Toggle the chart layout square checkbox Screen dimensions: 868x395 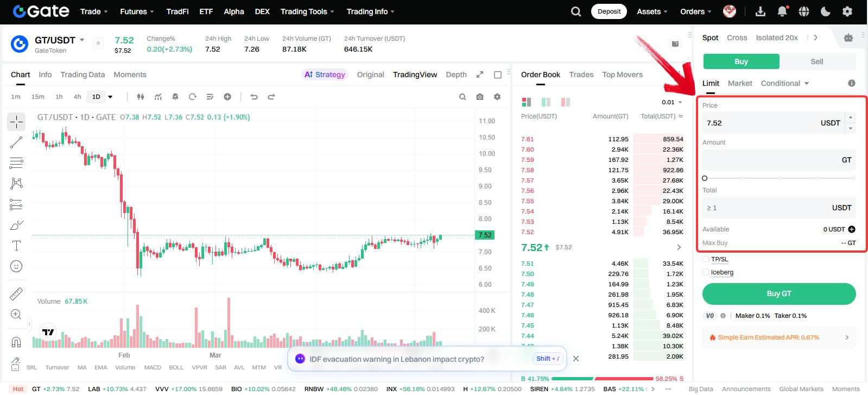[x=498, y=74]
